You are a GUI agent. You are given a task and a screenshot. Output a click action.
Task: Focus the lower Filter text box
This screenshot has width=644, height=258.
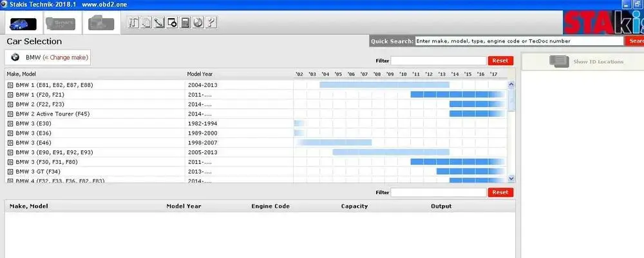[x=438, y=192]
